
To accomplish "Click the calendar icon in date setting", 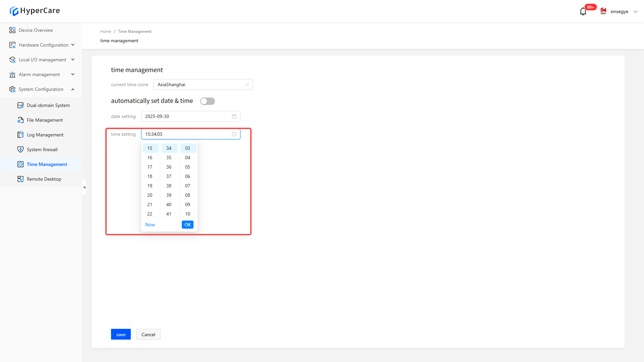I will [x=234, y=116].
